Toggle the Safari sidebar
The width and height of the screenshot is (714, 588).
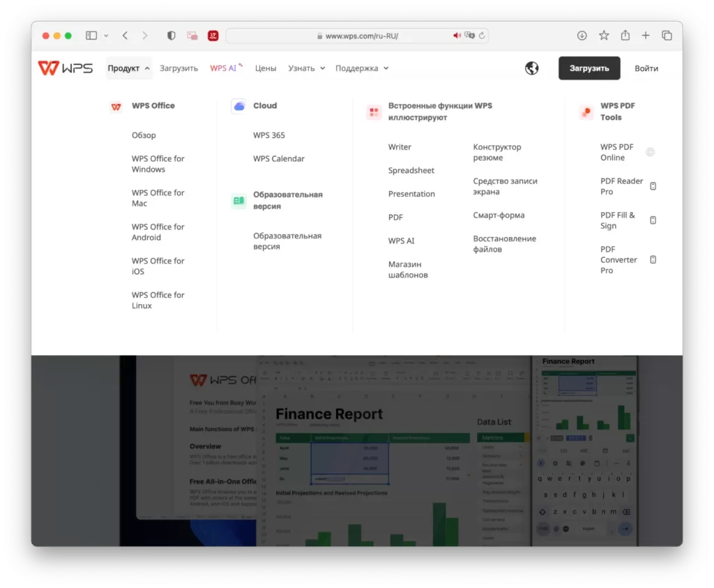coord(91,36)
